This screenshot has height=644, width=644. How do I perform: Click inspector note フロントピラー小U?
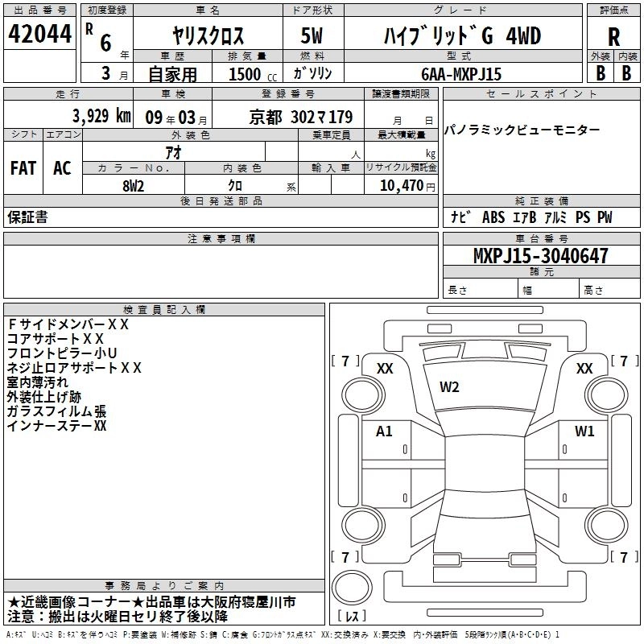pos(62,353)
